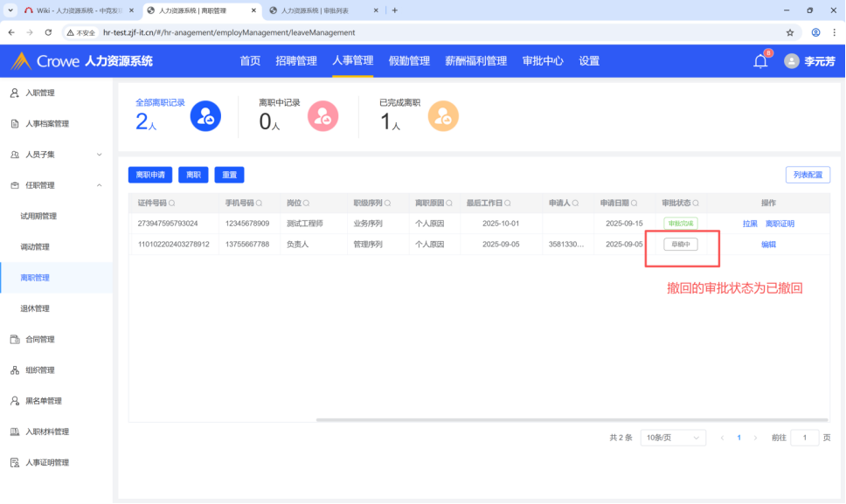Click the 离职证明 link in first row
The height and width of the screenshot is (504, 846).
click(780, 224)
